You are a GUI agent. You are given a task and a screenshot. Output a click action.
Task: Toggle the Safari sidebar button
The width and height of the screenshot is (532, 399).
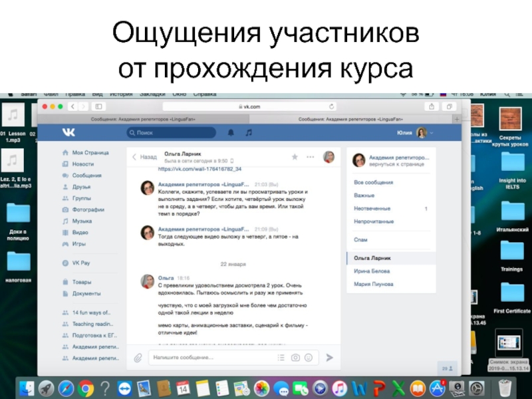tap(98, 106)
